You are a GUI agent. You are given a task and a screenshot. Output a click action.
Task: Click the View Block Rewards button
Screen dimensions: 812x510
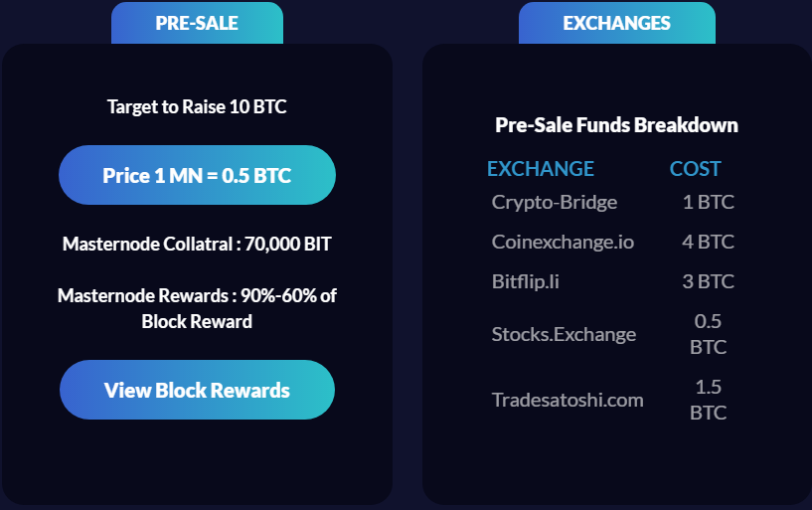(197, 390)
